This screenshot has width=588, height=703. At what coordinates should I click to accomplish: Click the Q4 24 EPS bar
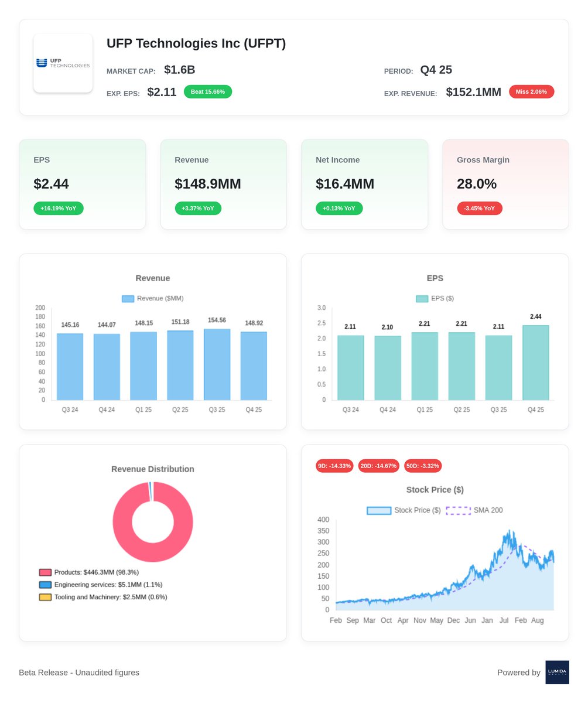(x=388, y=368)
